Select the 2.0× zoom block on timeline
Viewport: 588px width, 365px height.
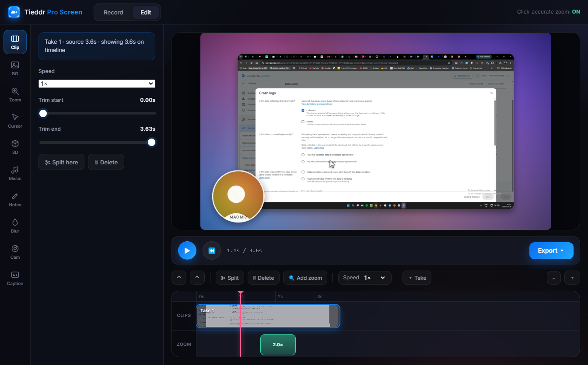(278, 344)
